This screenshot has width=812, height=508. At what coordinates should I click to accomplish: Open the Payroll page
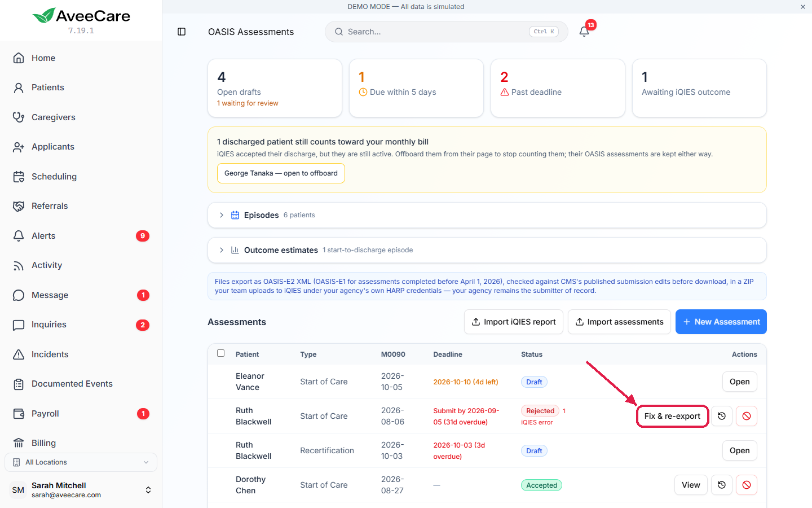click(x=81, y=414)
